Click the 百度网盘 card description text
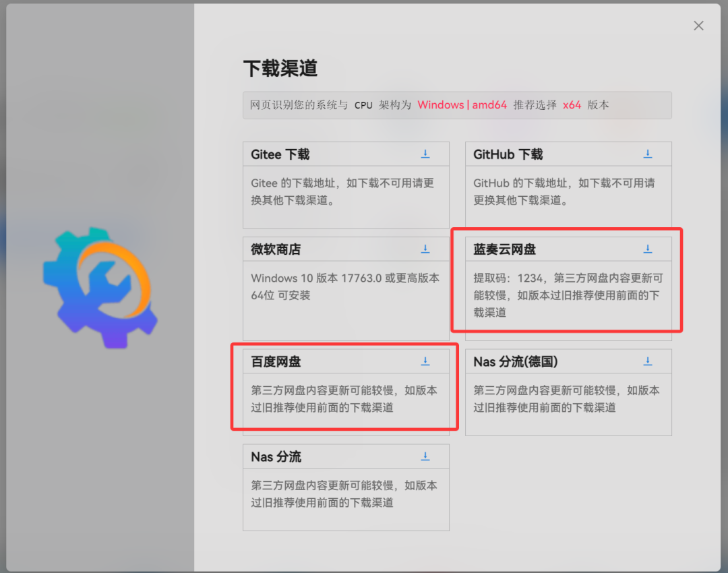This screenshot has height=573, width=728. click(x=344, y=398)
